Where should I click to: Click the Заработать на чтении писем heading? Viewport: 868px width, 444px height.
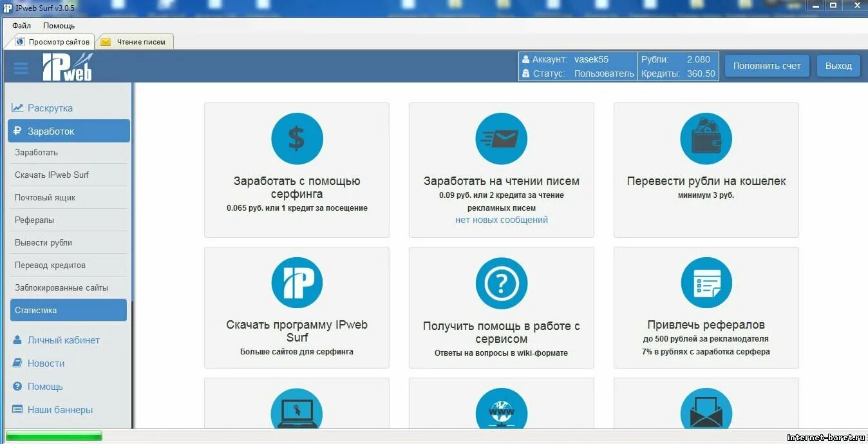[x=502, y=181]
